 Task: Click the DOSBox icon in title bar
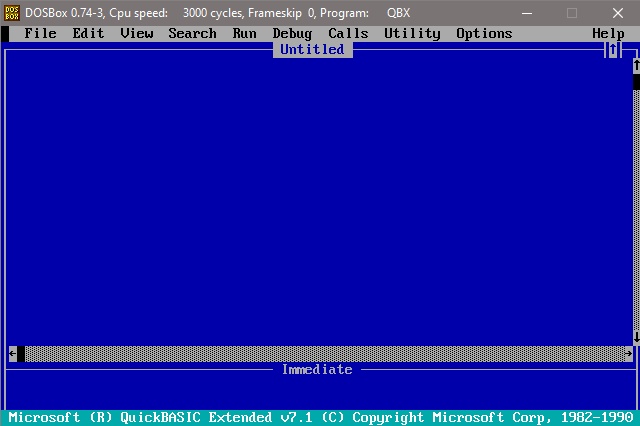click(12, 13)
